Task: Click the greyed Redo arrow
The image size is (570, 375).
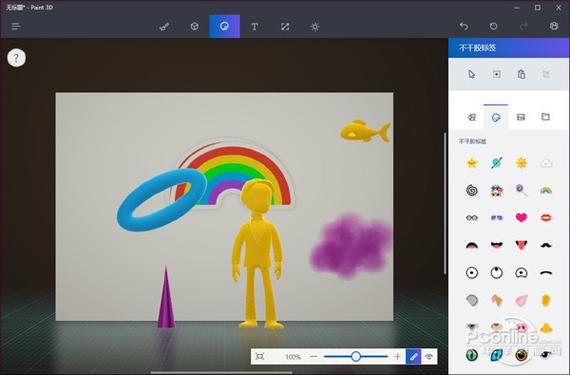Action: click(x=523, y=26)
